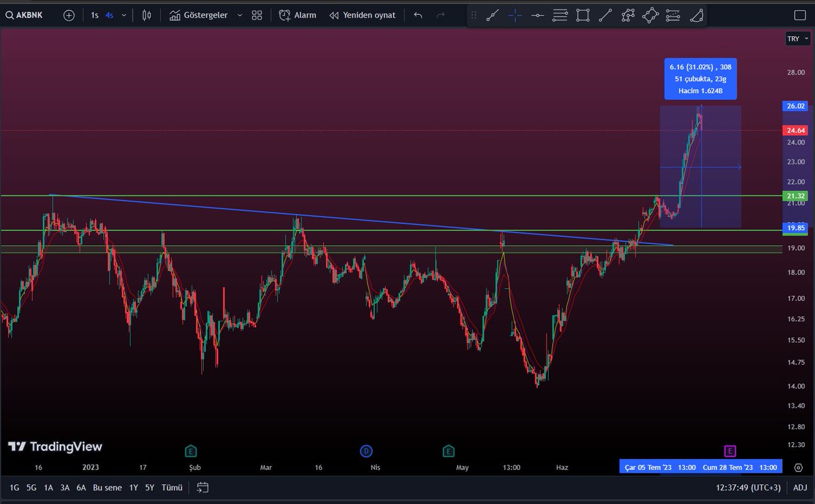Select the rectangle drawing tool
Screen dimensions: 815x504
[583, 15]
